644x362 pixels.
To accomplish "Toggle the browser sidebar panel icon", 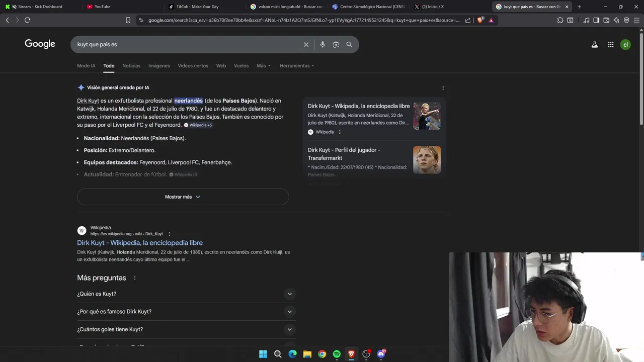I will point(596,20).
